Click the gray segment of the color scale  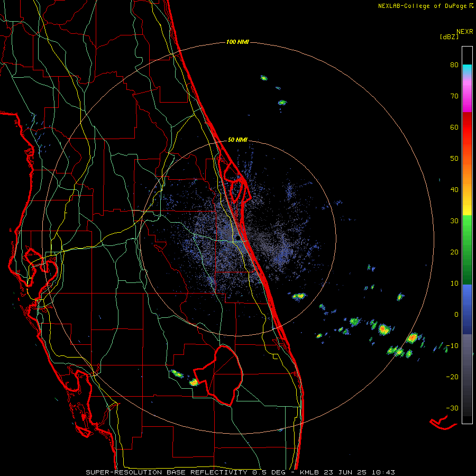click(467, 375)
